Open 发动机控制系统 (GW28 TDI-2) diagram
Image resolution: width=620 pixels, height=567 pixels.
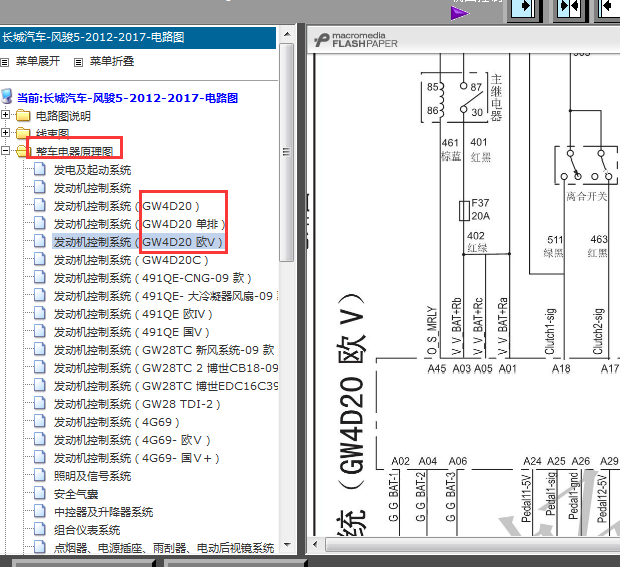point(137,404)
